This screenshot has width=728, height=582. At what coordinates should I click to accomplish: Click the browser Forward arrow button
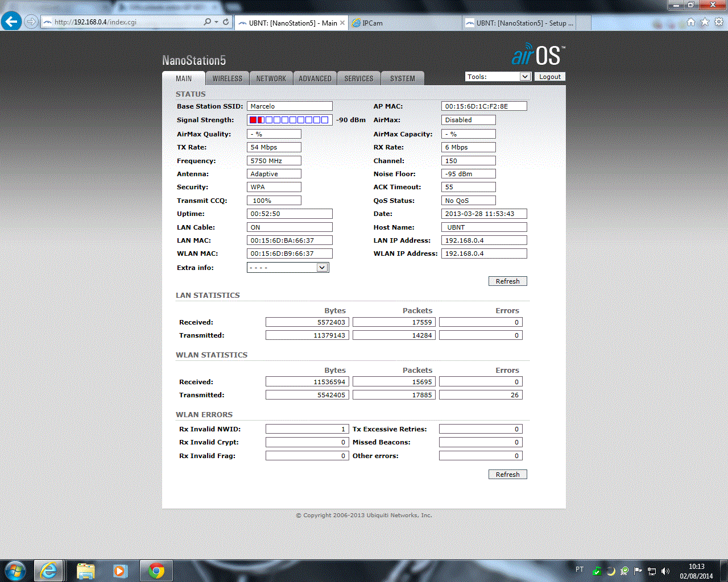coord(31,22)
